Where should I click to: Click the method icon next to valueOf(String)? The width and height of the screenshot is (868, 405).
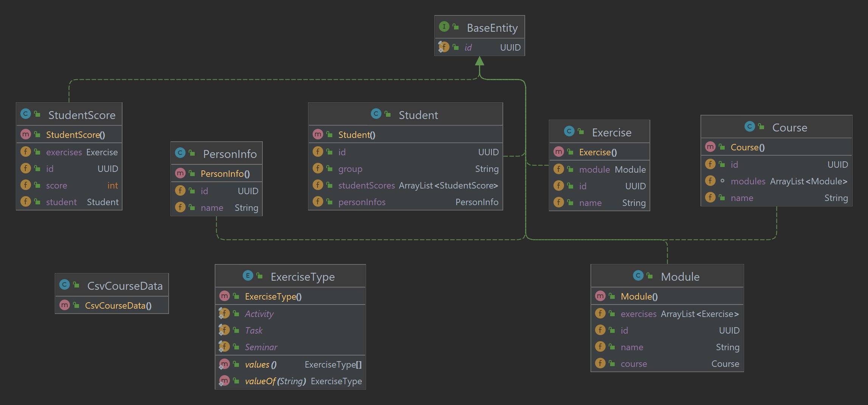pyautogui.click(x=225, y=381)
